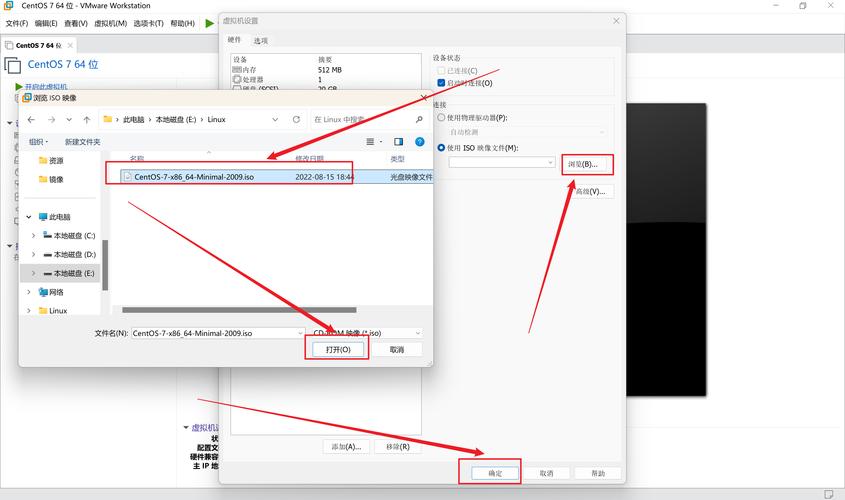
Task: Toggle the 启动时连接(O) checkbox
Action: [x=441, y=82]
